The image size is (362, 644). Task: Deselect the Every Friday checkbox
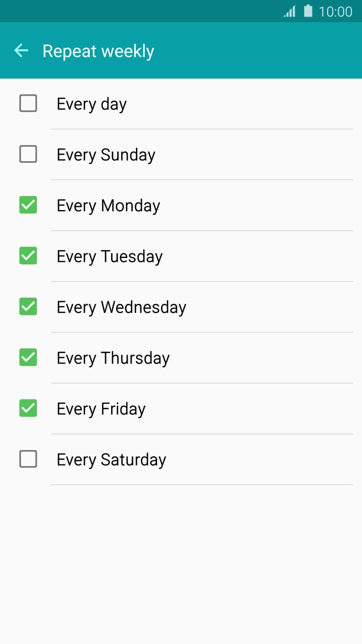click(x=28, y=408)
